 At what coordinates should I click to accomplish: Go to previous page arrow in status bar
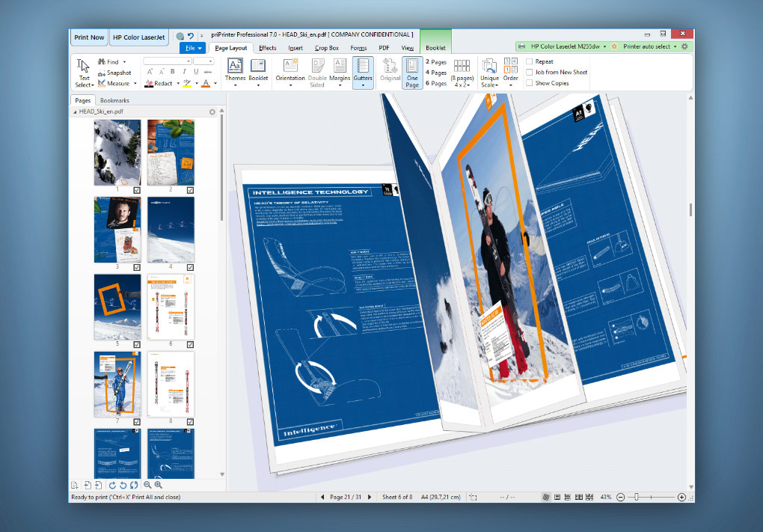322,497
